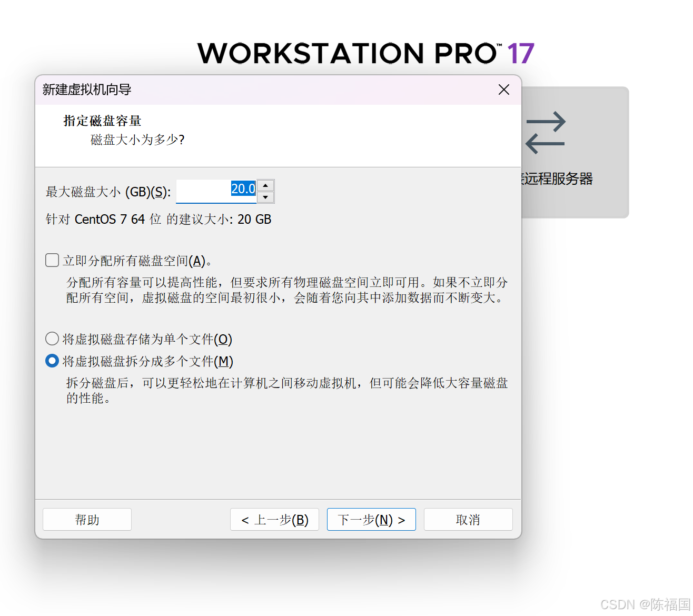Proceed with the 下一步 button

click(371, 520)
